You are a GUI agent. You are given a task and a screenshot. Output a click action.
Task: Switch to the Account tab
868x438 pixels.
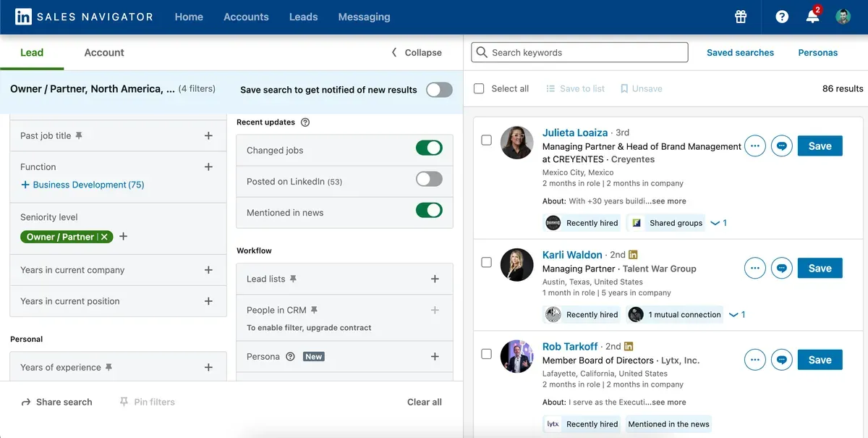(x=103, y=52)
